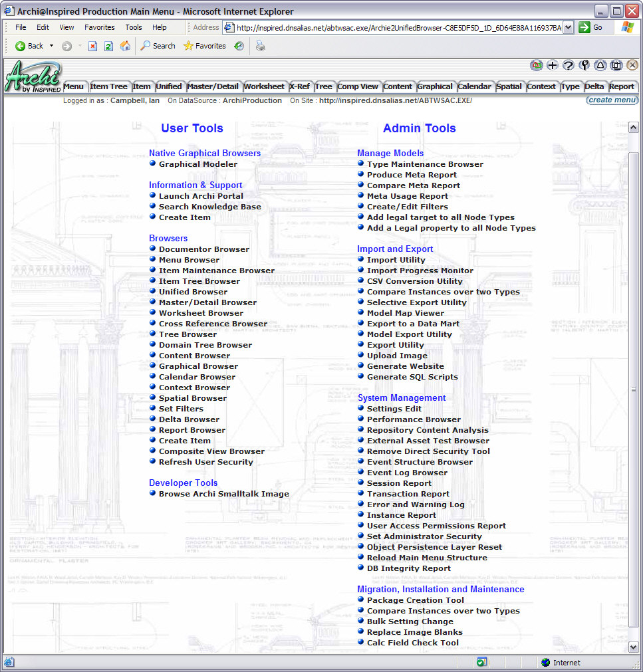Click the Internet zone globe icon in status bar

point(546,663)
